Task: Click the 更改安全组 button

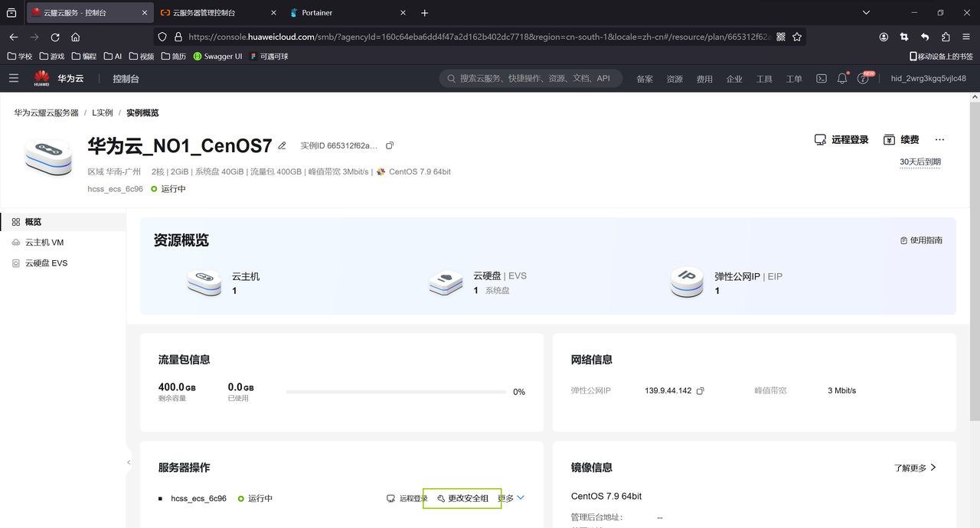Action: [462, 498]
